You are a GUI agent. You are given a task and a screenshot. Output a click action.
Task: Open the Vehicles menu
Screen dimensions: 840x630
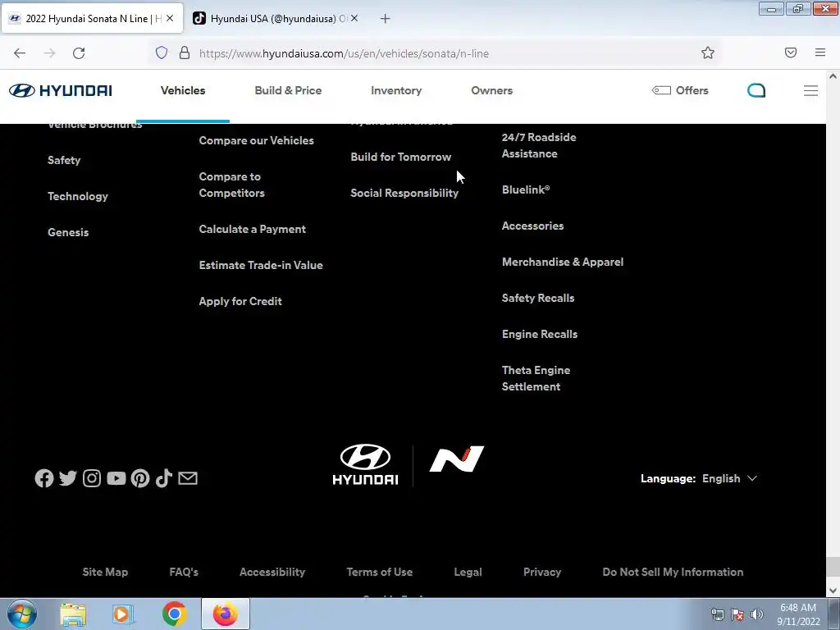[183, 90]
